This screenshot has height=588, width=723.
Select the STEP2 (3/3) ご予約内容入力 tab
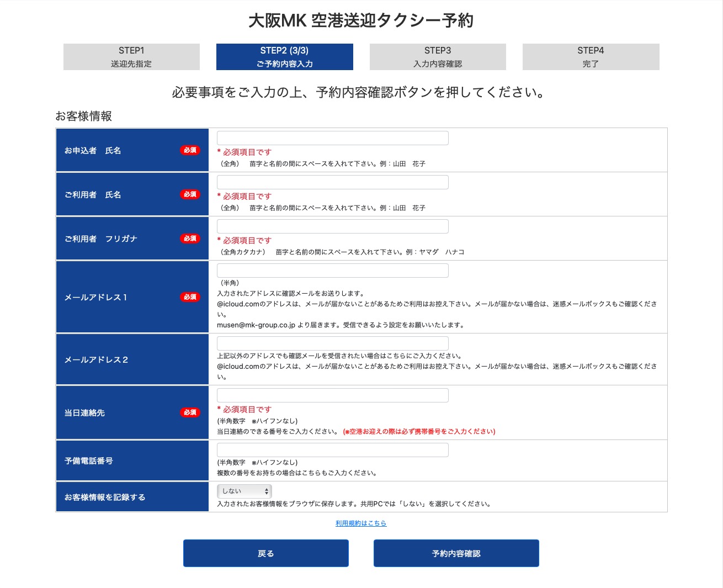click(284, 57)
